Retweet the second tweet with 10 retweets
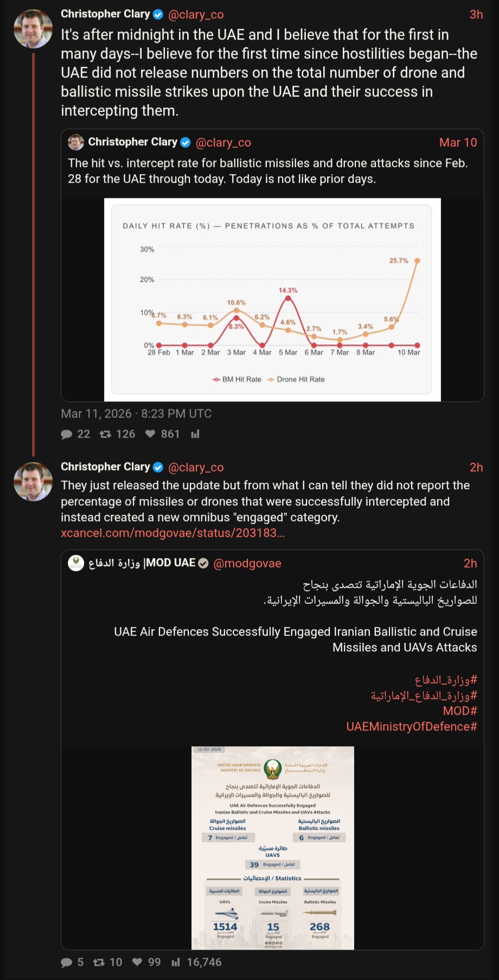Image resolution: width=499 pixels, height=980 pixels. click(99, 962)
